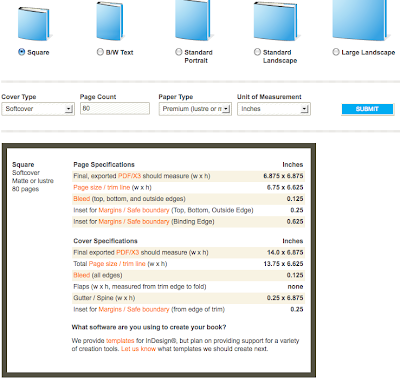Select the Square radio button
Viewport: 400px width, 382px height.
[22, 52]
